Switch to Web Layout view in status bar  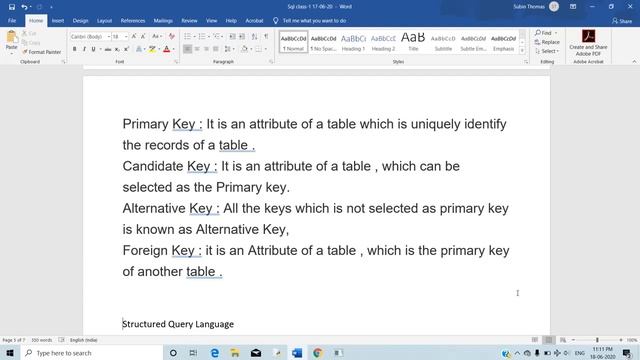click(563, 340)
